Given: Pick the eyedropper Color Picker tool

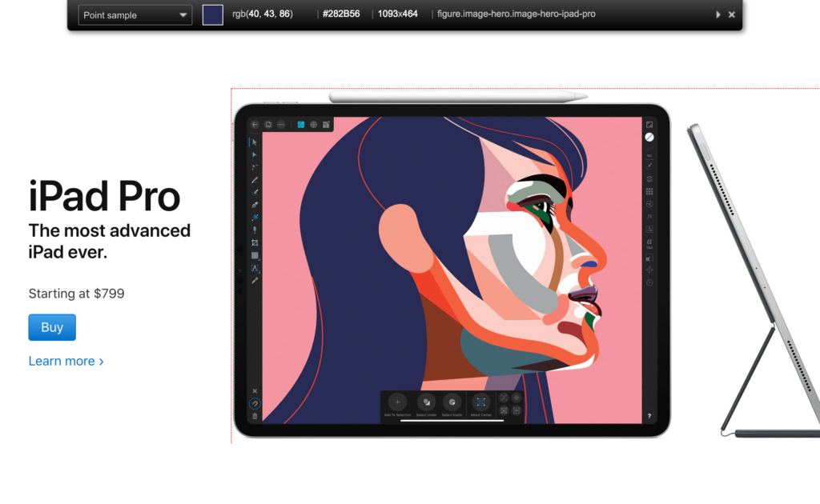Looking at the screenshot, I should click(254, 206).
